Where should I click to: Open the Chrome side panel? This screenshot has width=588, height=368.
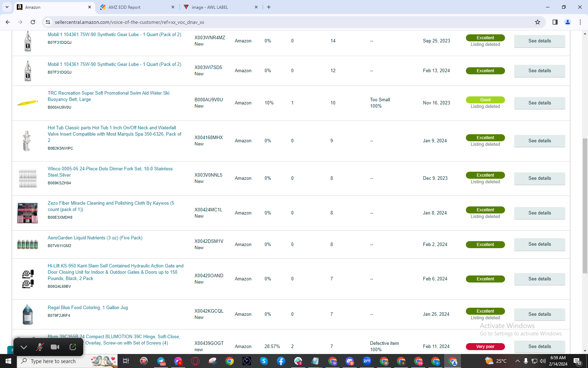[x=555, y=22]
